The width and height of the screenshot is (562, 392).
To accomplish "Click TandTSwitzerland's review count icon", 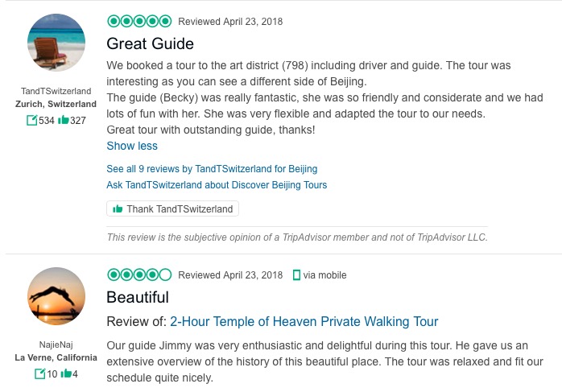I will click(32, 121).
